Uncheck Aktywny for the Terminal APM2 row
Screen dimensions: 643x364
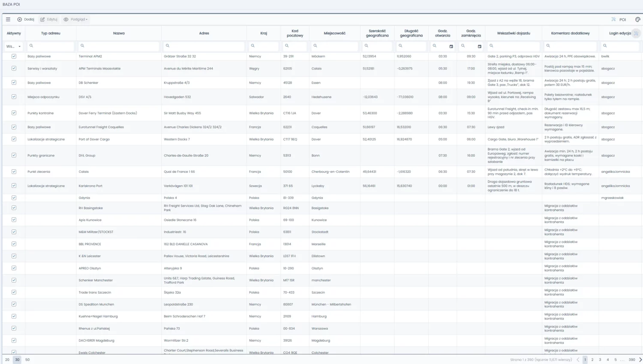14,56
